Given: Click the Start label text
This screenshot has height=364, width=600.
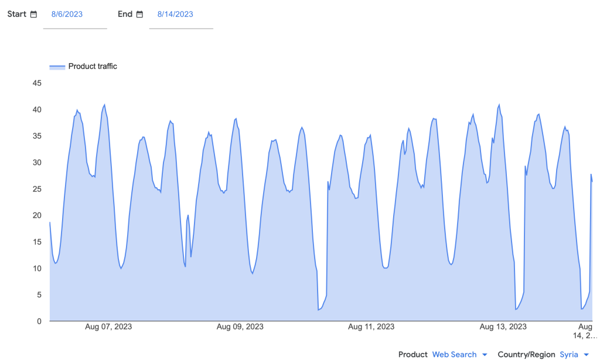Looking at the screenshot, I should click(16, 14).
